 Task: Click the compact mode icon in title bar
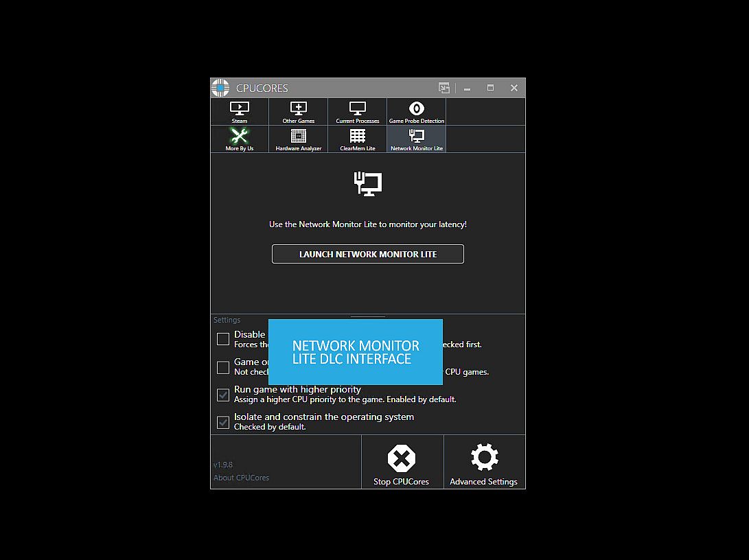coord(444,88)
